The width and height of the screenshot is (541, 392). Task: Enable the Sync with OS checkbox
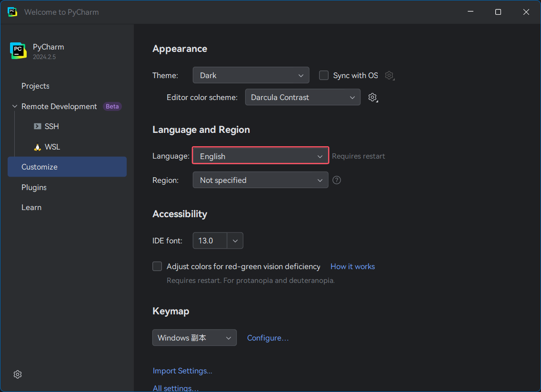point(324,75)
